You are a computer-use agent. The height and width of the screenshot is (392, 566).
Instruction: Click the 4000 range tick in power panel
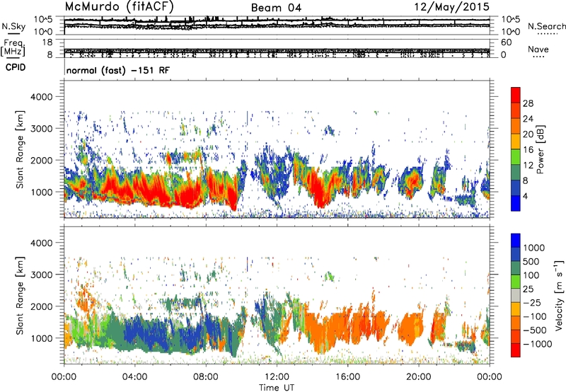point(41,97)
